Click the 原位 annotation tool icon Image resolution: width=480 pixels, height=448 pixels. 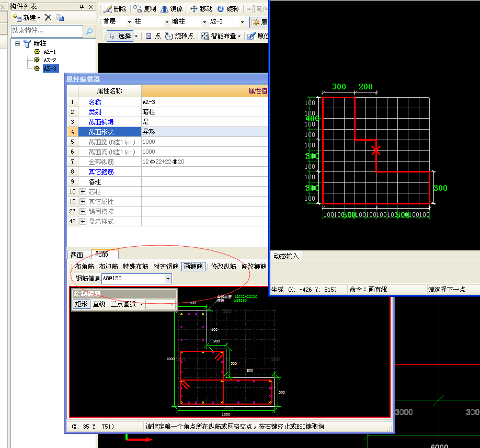pos(252,36)
